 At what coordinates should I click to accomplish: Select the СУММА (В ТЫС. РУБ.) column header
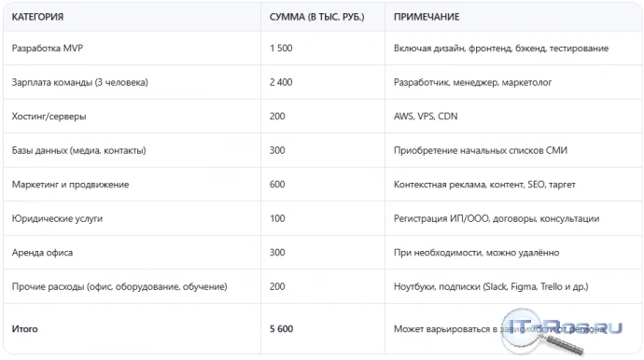coord(316,17)
